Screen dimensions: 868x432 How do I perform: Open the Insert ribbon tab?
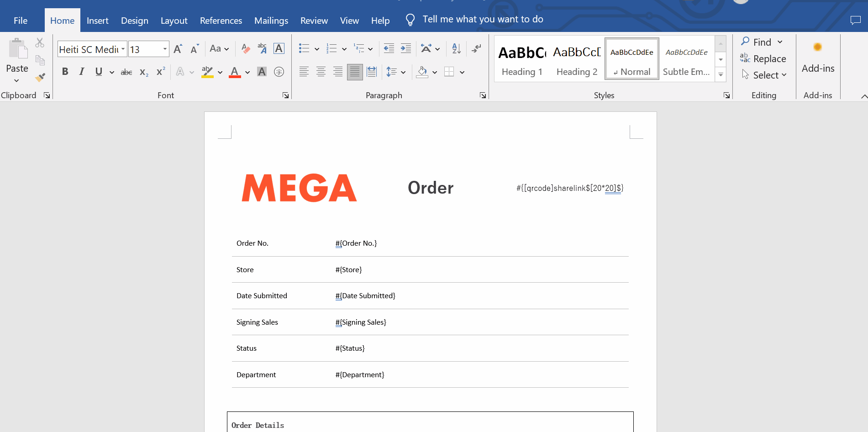(97, 21)
